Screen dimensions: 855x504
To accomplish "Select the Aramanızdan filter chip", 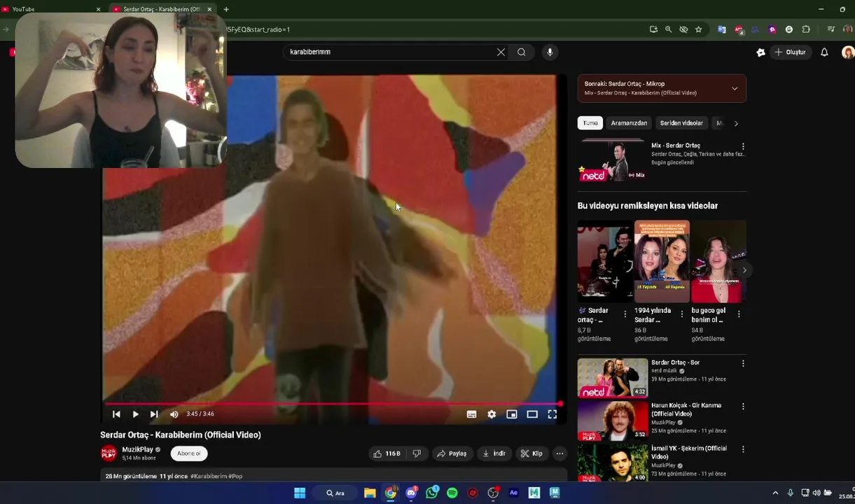I will [629, 123].
